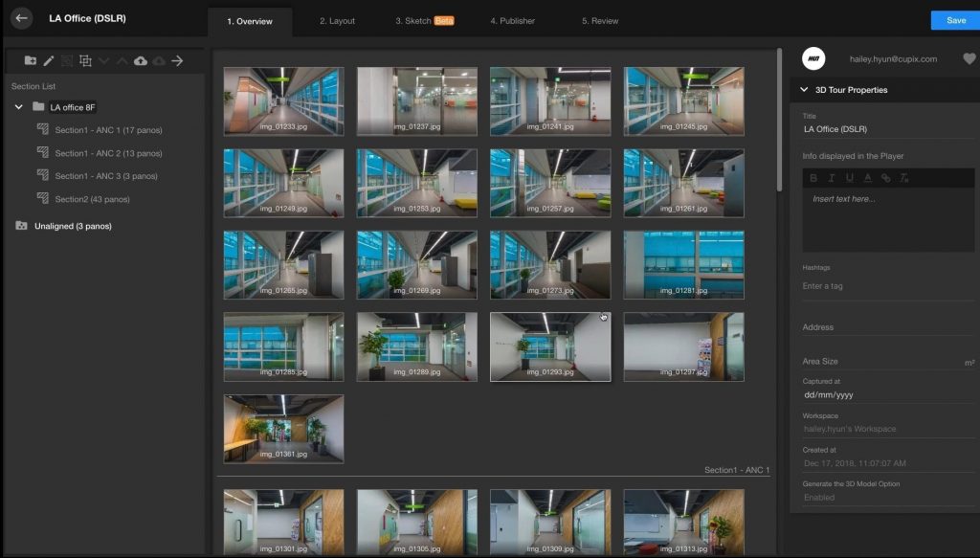Click the Save button
Image resolution: width=980 pixels, height=558 pixels.
click(954, 19)
